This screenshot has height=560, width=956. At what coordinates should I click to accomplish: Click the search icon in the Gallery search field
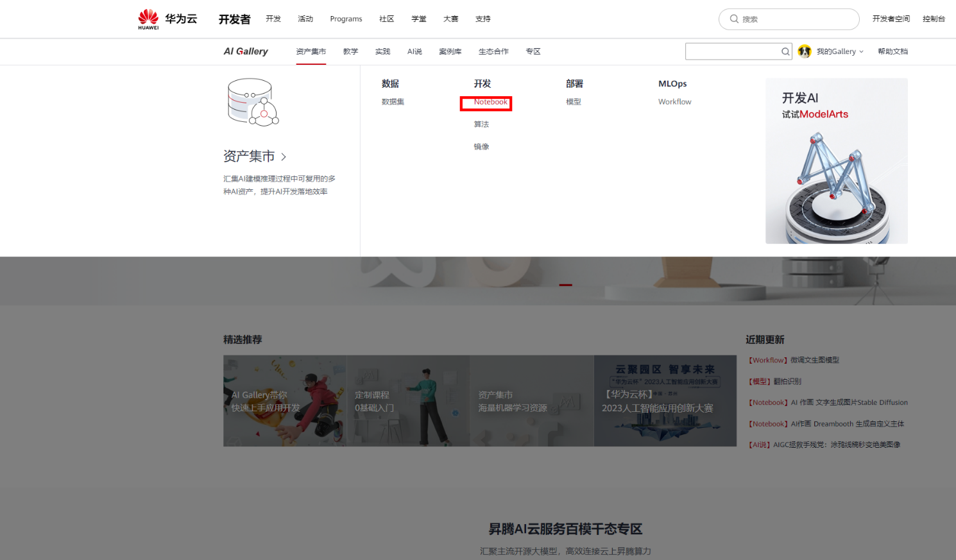[785, 51]
